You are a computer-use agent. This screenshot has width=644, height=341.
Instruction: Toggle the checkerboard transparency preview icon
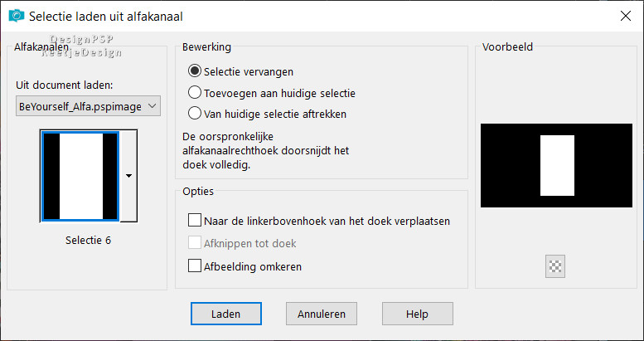pos(555,266)
